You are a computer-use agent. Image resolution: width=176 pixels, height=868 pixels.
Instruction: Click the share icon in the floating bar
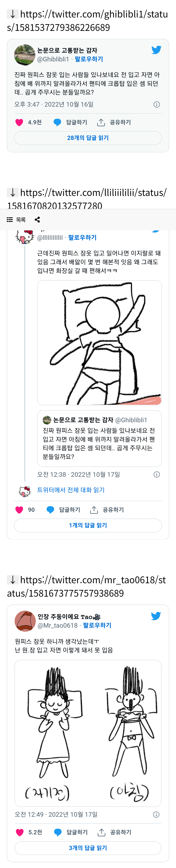37,220
